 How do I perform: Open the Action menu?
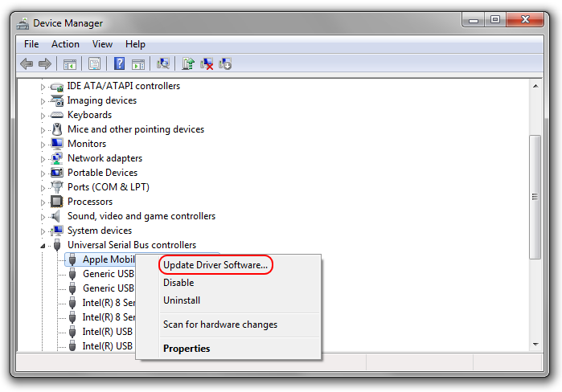pyautogui.click(x=65, y=44)
